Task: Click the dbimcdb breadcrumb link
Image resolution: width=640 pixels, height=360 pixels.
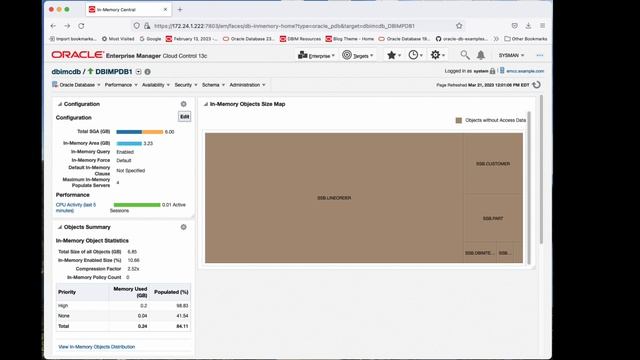Action: [66, 71]
